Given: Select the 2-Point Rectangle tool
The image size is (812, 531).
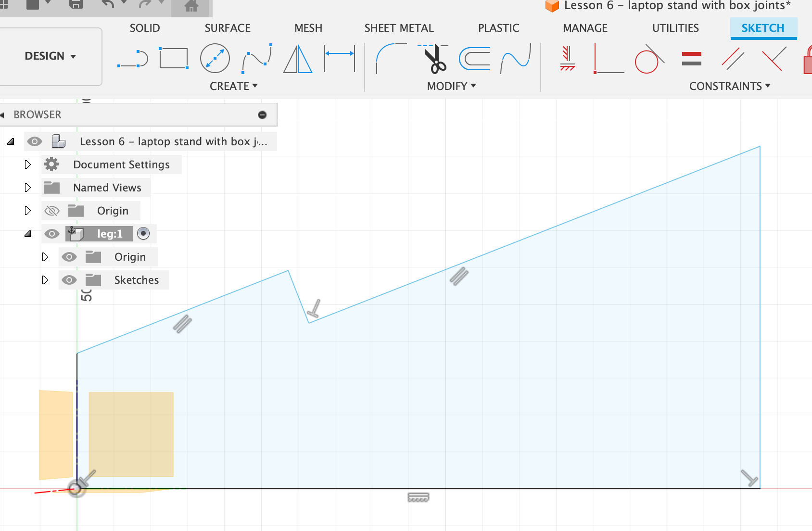Looking at the screenshot, I should click(x=173, y=59).
